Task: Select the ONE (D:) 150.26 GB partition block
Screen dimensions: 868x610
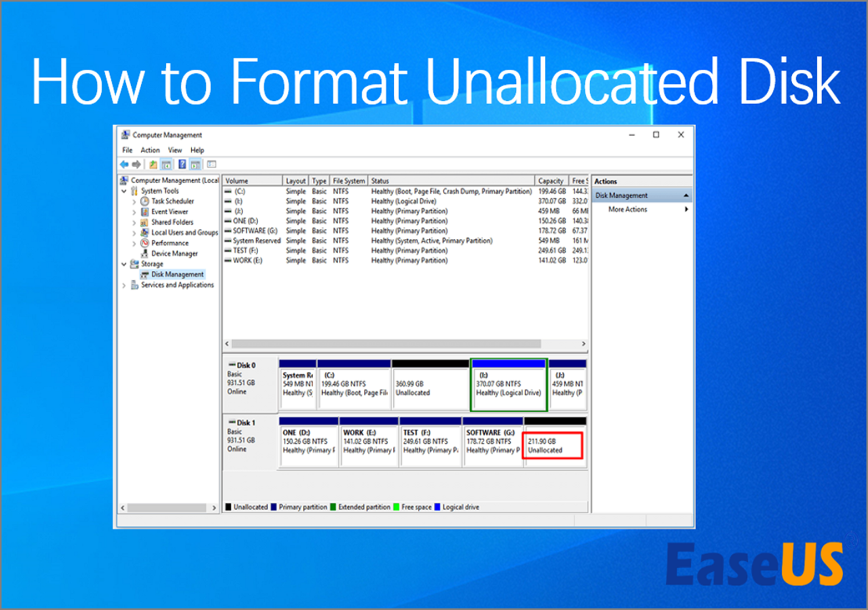Action: coord(309,442)
